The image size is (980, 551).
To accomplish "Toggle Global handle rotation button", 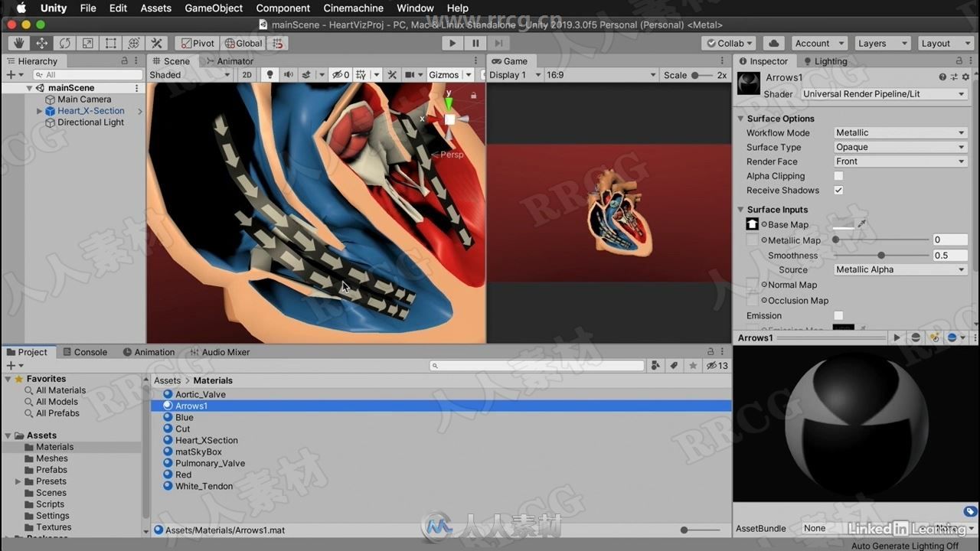I will 243,44.
